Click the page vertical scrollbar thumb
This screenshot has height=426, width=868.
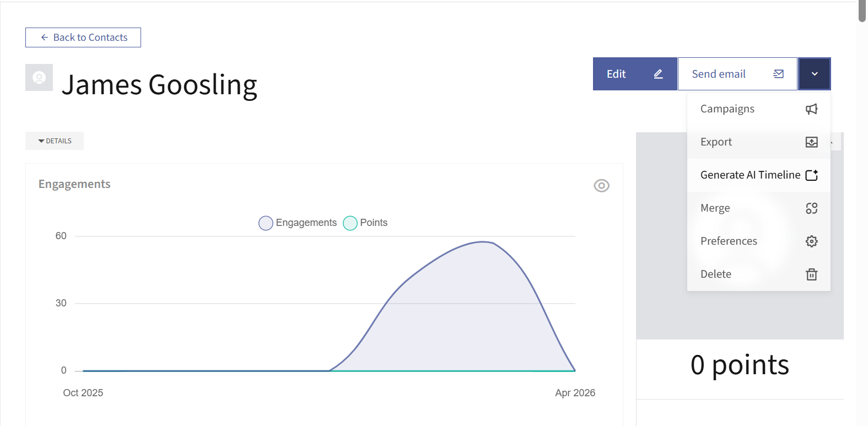(862, 11)
